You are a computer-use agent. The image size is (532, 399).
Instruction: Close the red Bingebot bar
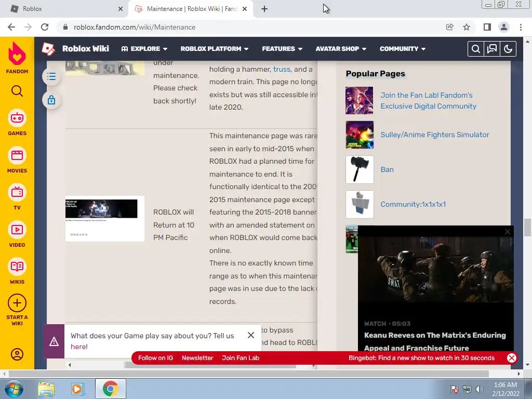tap(512, 358)
